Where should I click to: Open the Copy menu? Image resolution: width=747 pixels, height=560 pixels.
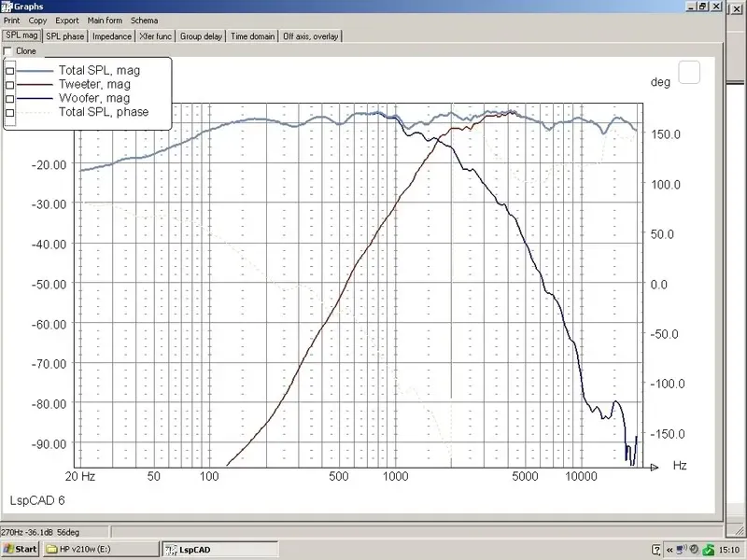37,21
